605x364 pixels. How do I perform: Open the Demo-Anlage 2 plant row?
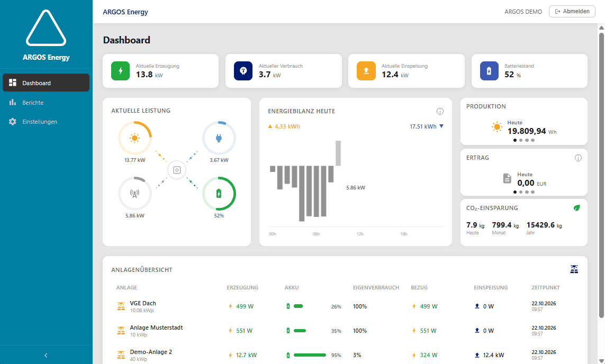pyautogui.click(x=345, y=355)
